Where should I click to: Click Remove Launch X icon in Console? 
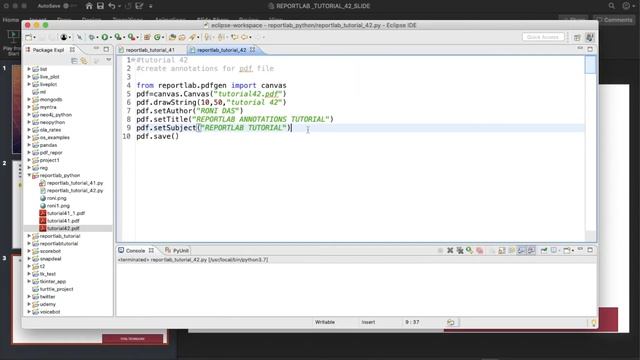[x=450, y=250]
